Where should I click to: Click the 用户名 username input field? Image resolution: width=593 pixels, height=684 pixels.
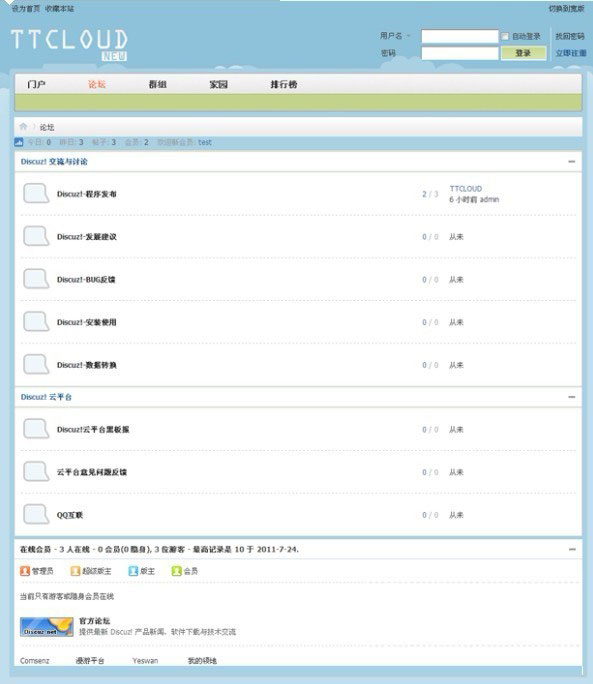(x=460, y=36)
